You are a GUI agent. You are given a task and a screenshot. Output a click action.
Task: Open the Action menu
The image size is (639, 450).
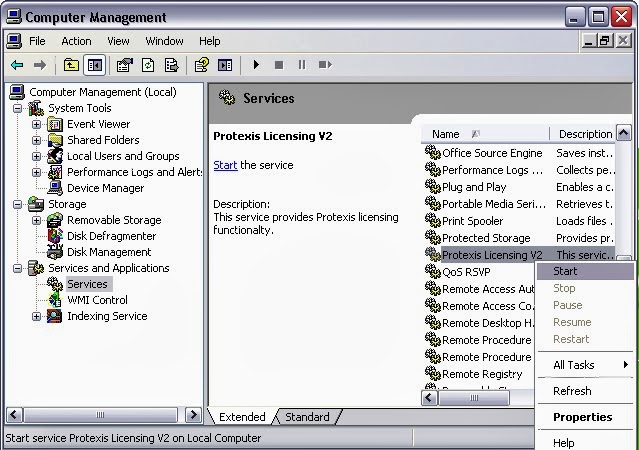[x=76, y=41]
